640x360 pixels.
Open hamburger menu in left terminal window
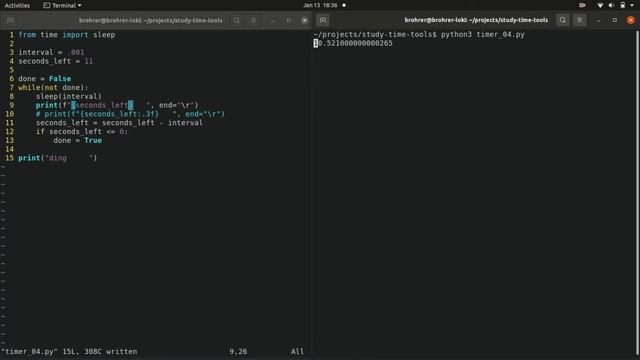[x=253, y=20]
